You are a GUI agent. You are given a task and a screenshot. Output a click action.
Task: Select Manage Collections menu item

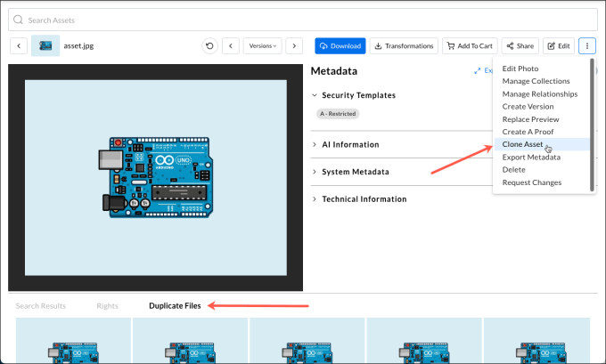(536, 81)
